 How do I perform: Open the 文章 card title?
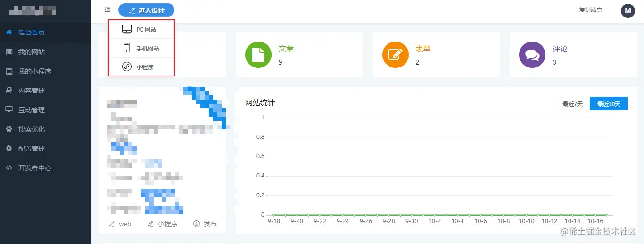[x=286, y=49]
